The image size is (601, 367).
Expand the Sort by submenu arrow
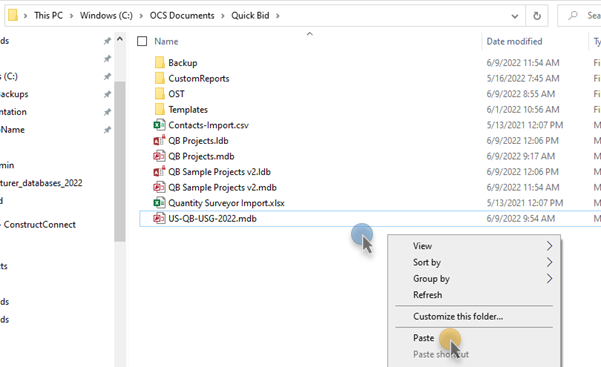pos(549,262)
